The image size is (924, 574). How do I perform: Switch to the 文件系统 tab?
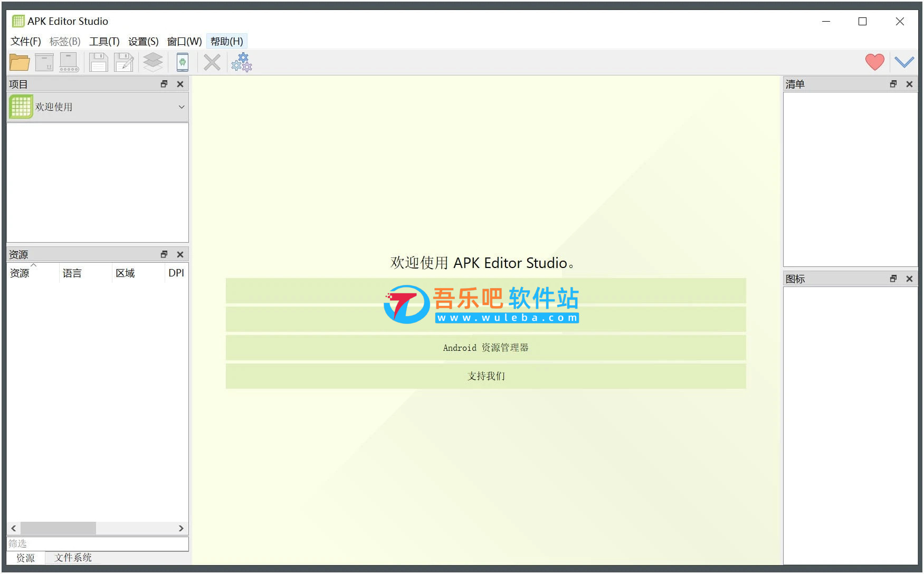pyautogui.click(x=73, y=558)
